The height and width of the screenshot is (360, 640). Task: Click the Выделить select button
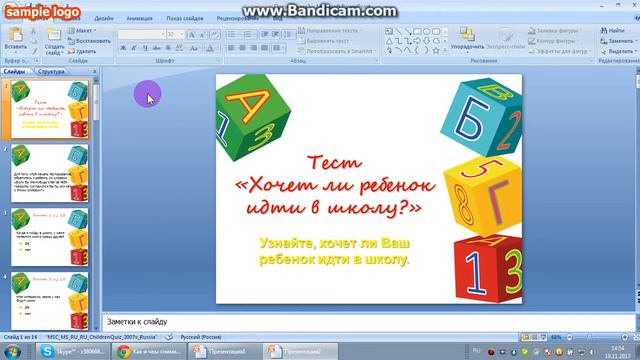click(x=618, y=51)
